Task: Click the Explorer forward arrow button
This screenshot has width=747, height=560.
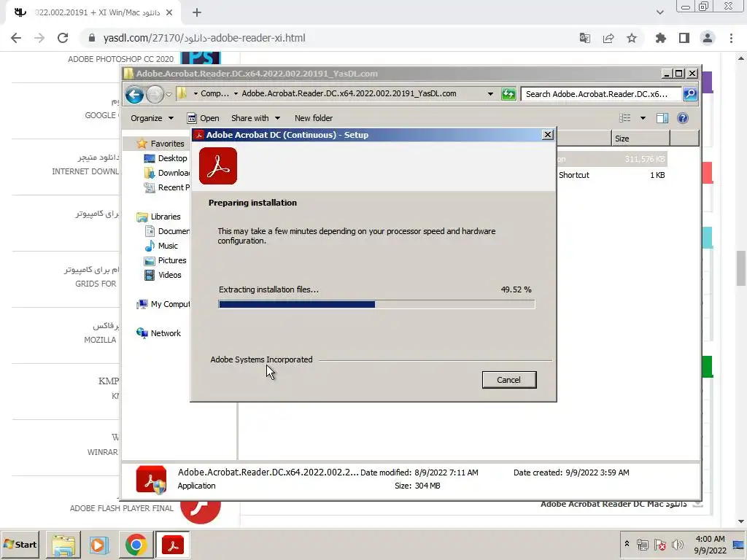Action: pos(155,94)
